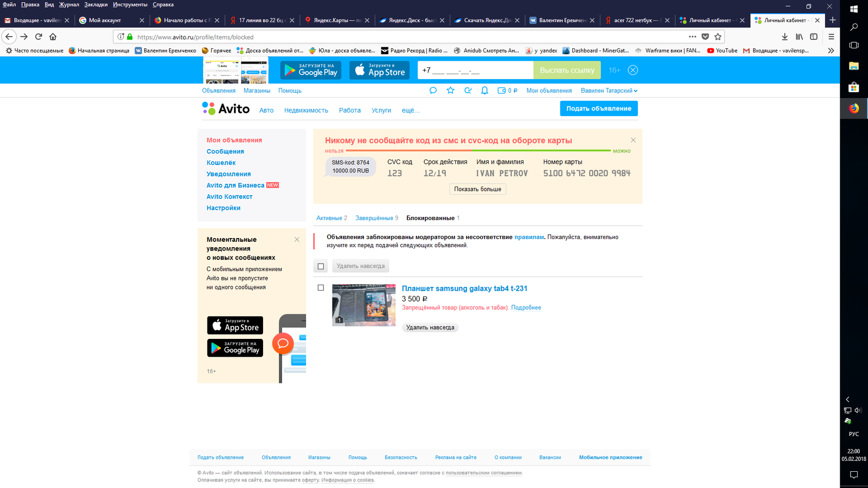Click the Показать больше button

(477, 189)
